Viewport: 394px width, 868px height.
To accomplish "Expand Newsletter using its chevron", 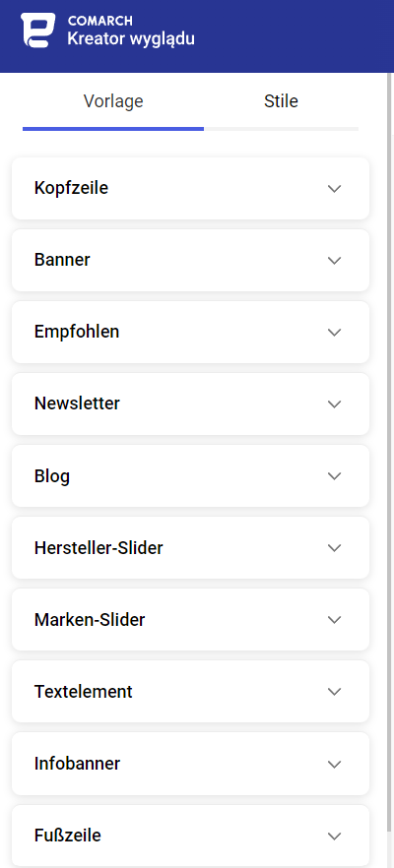I will coord(334,404).
